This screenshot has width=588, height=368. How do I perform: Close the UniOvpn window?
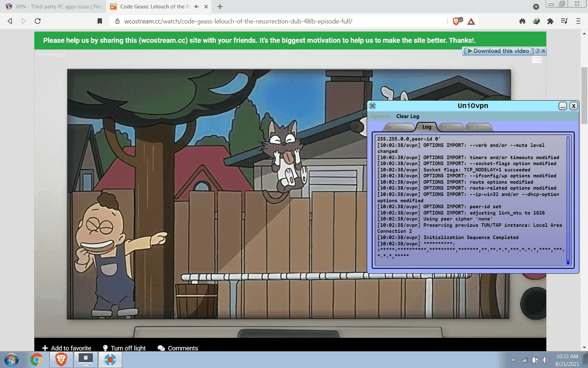(573, 106)
